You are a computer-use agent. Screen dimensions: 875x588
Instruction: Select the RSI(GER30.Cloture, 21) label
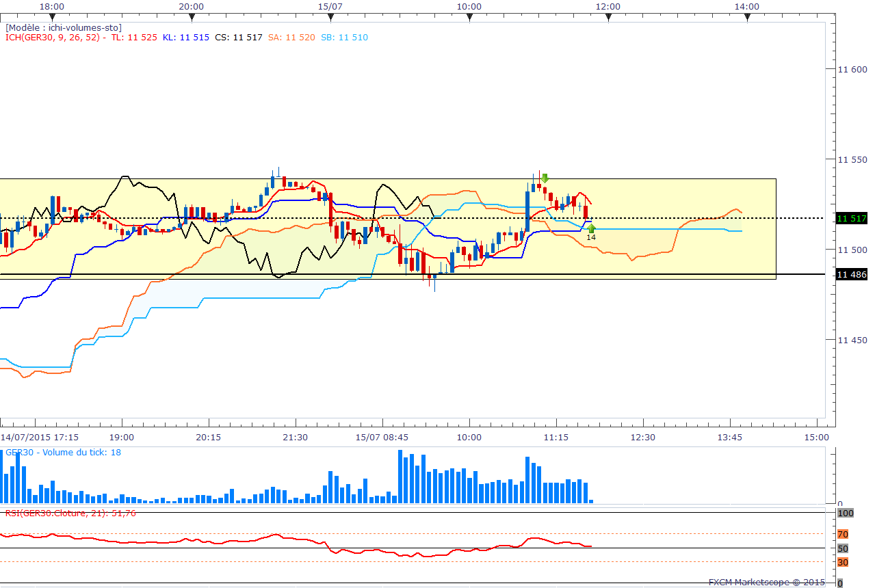click(70, 513)
